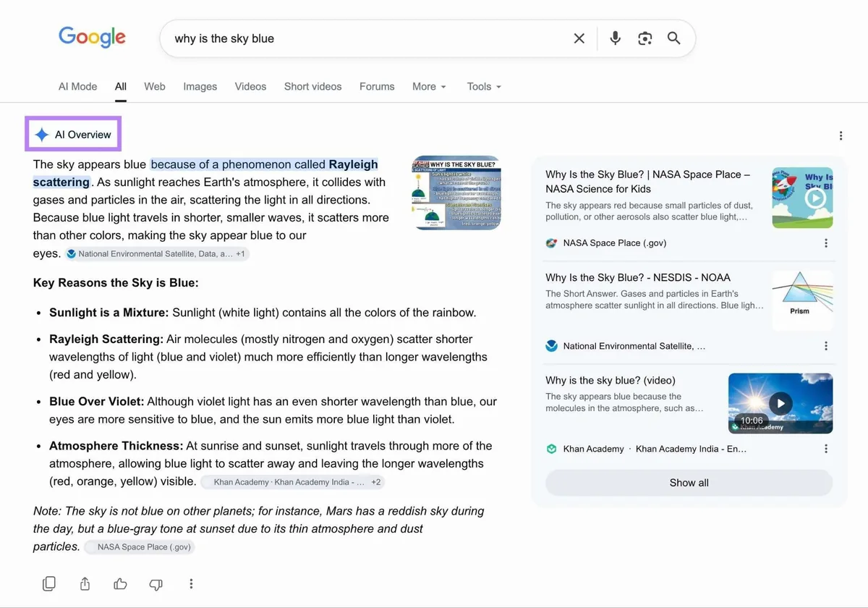Click the Key Reasons the Sky is Blue heading
868x608 pixels.
[116, 282]
